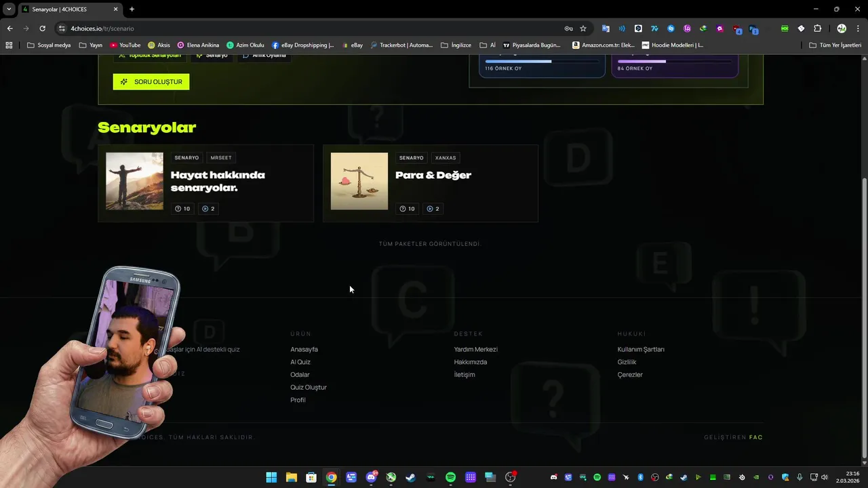
Task: Open the Google Translate extension
Action: click(606, 28)
